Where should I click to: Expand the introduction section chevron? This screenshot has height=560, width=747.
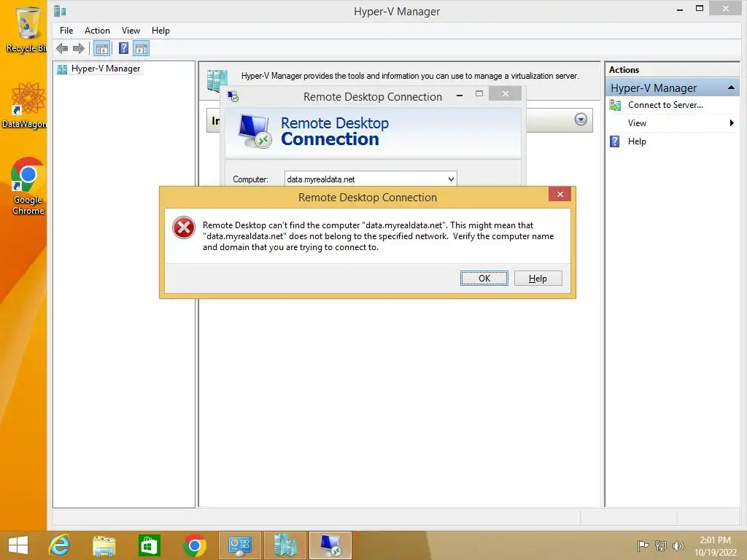click(x=580, y=120)
